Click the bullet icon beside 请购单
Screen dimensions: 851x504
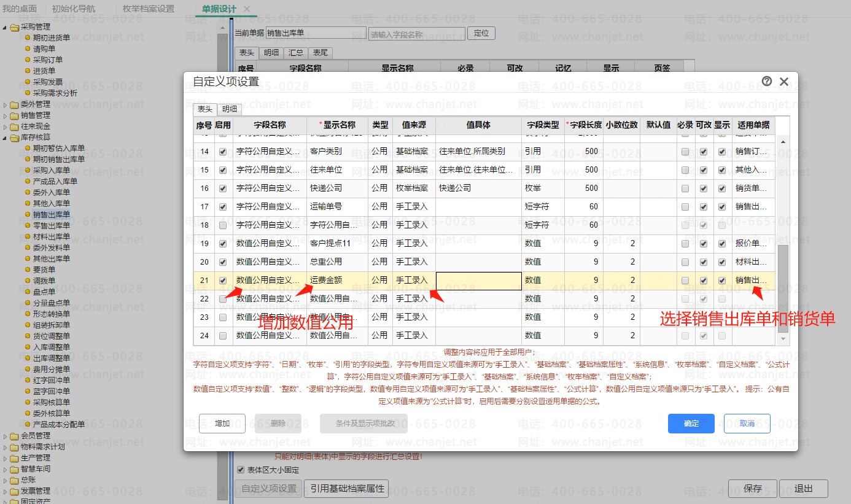pos(27,49)
